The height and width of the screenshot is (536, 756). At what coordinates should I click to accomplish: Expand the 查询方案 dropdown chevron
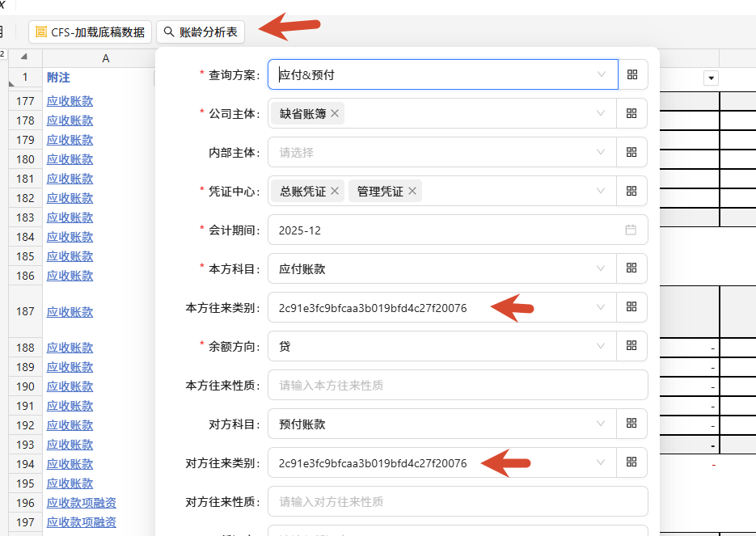click(602, 74)
